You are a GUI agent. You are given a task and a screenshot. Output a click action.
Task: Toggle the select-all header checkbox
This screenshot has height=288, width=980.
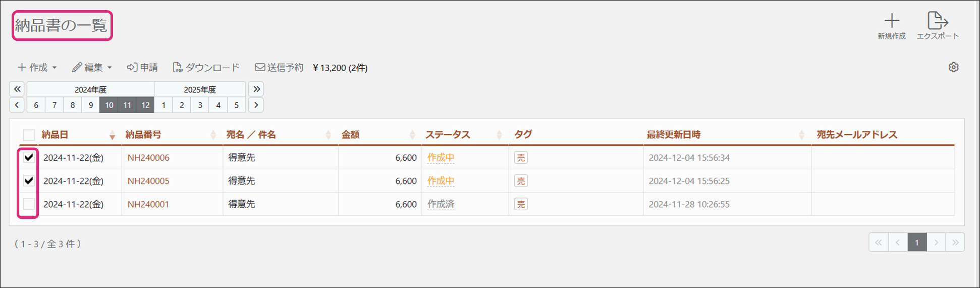(29, 135)
